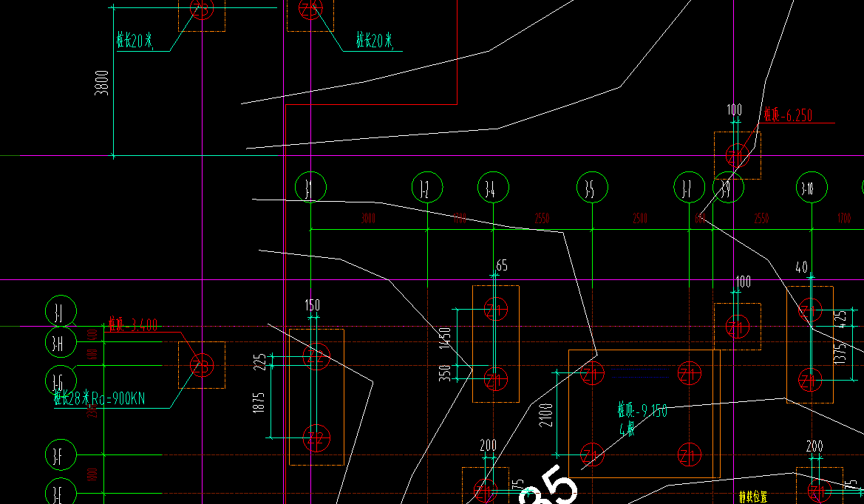This screenshot has height=504, width=864.
Task: Select the yellow '静载位置' text
Action: point(753,497)
